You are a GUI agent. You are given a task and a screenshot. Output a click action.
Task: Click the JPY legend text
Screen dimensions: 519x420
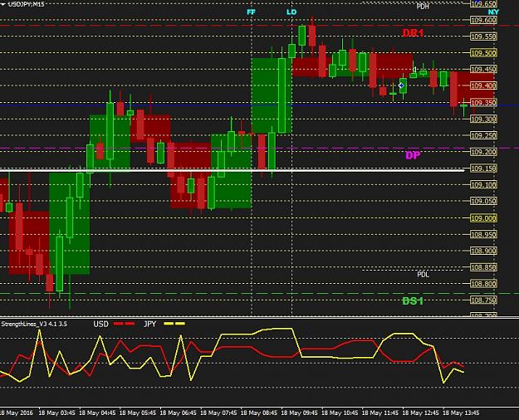(x=150, y=324)
